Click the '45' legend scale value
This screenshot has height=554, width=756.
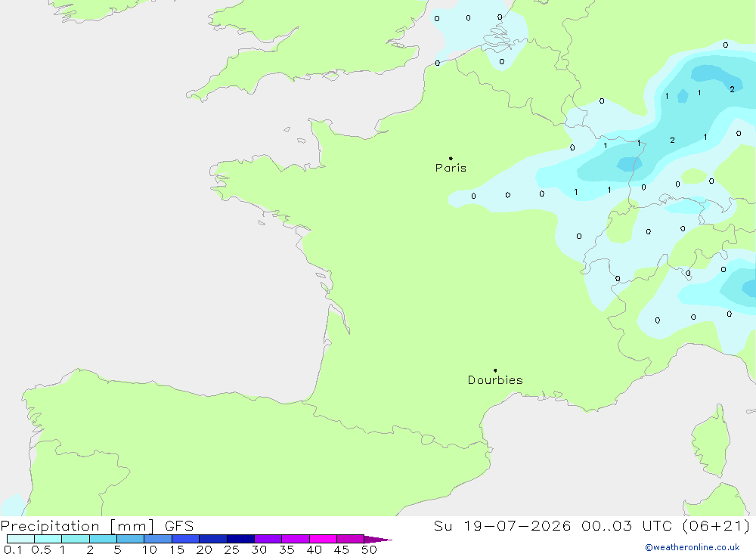(342, 549)
